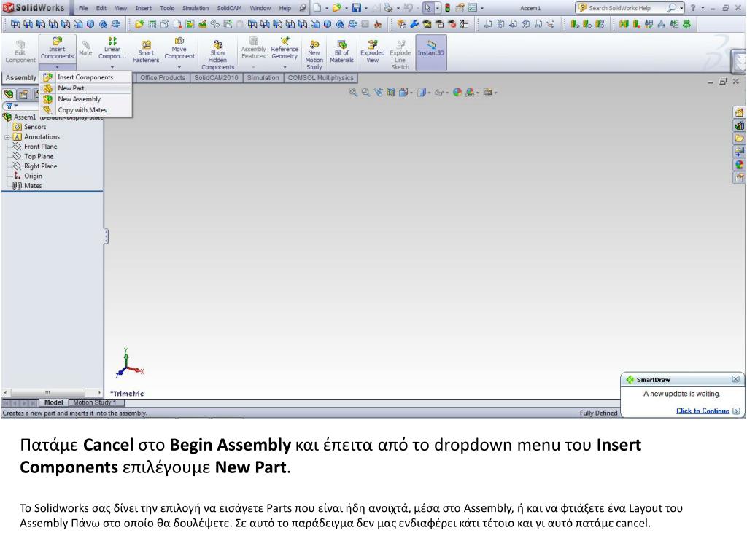This screenshot has width=747, height=560.
Task: Open Appearances task pane icon
Action: (739, 165)
